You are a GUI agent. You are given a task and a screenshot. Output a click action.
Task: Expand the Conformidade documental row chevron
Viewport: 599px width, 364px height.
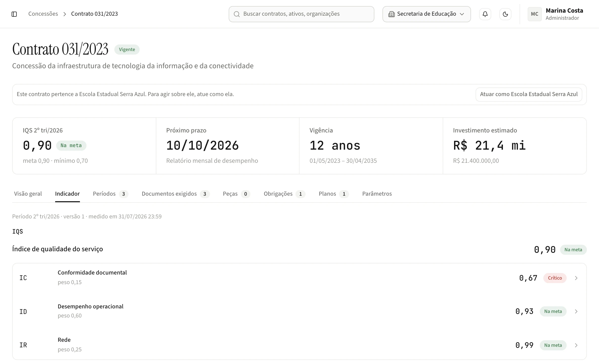(x=576, y=278)
